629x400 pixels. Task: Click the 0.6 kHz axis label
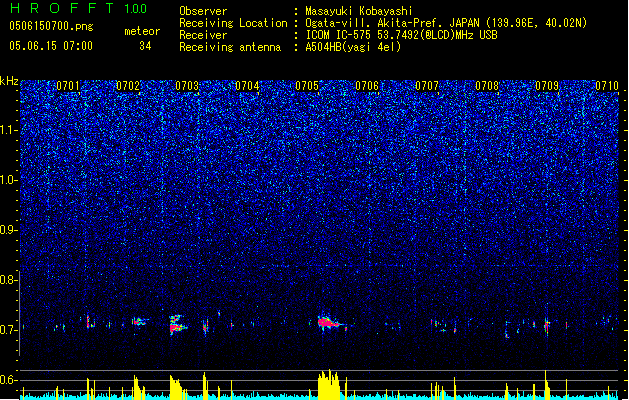[x=9, y=380]
